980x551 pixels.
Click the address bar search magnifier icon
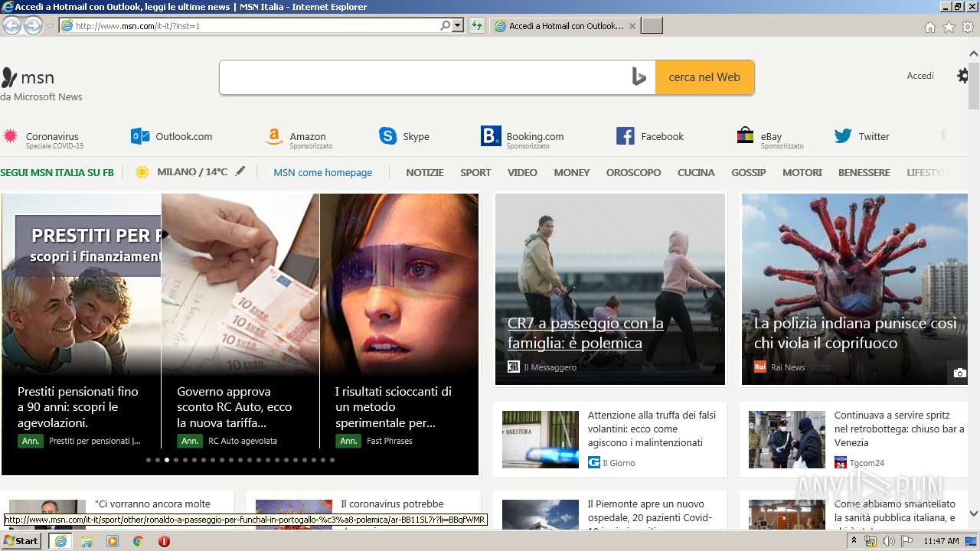[445, 25]
